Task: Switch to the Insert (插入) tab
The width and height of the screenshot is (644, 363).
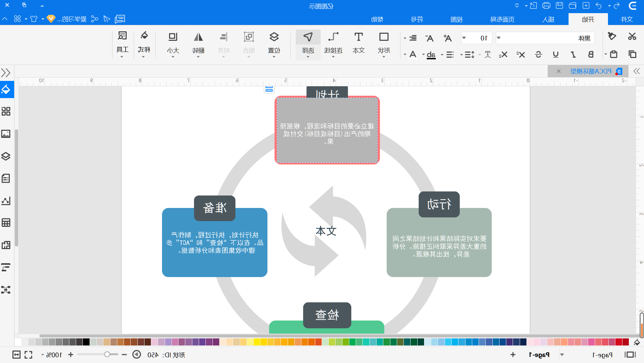Action: pyautogui.click(x=548, y=19)
